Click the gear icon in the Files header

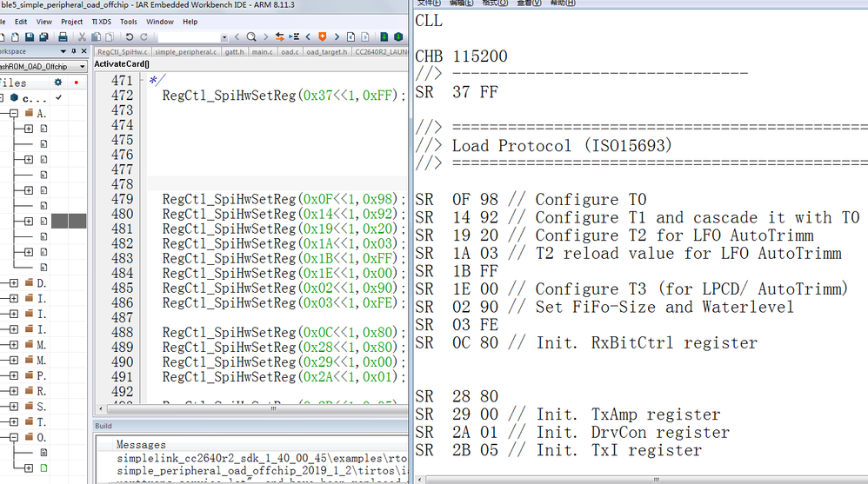pos(58,83)
